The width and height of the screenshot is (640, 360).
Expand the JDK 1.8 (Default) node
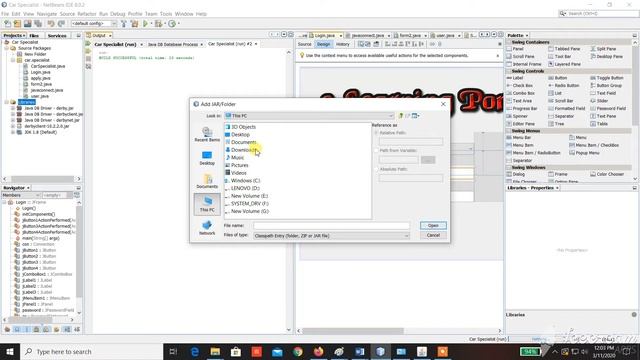[13, 132]
